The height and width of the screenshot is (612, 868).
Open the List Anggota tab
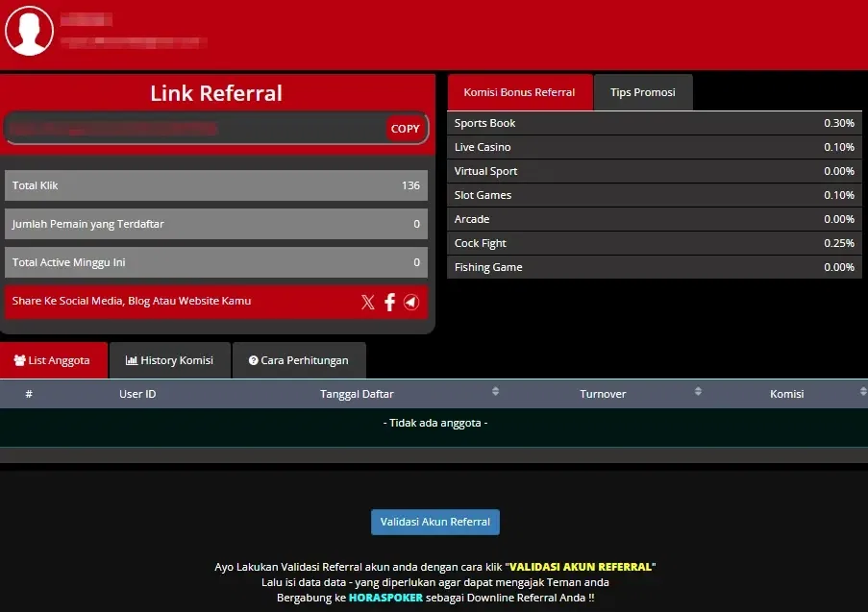click(x=53, y=360)
